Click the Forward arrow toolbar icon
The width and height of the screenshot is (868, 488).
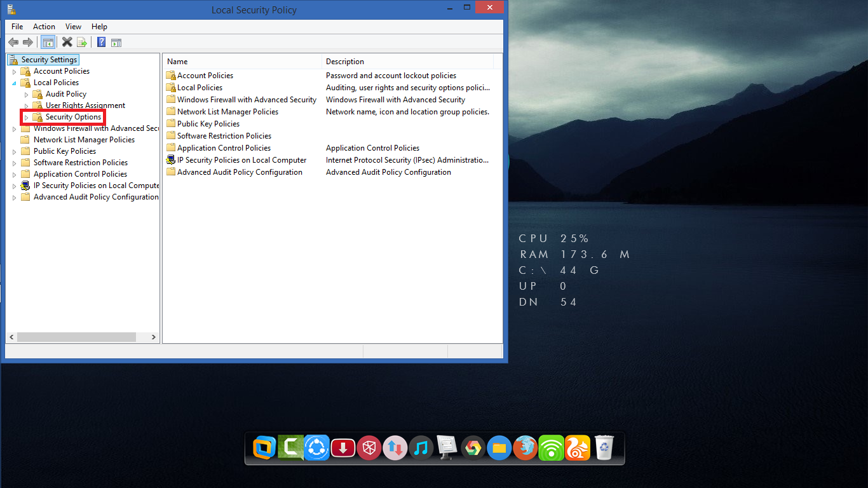27,43
